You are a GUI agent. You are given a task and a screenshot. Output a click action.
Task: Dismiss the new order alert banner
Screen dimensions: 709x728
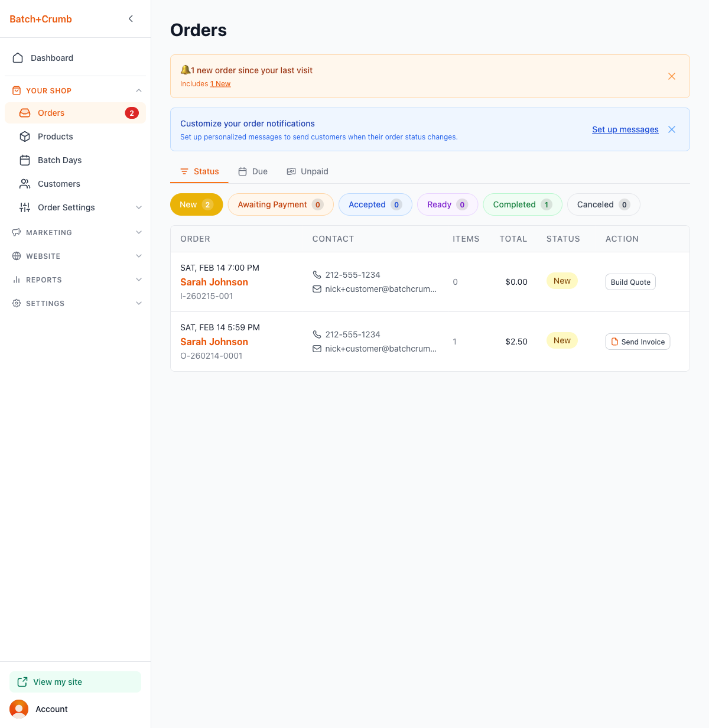point(671,76)
